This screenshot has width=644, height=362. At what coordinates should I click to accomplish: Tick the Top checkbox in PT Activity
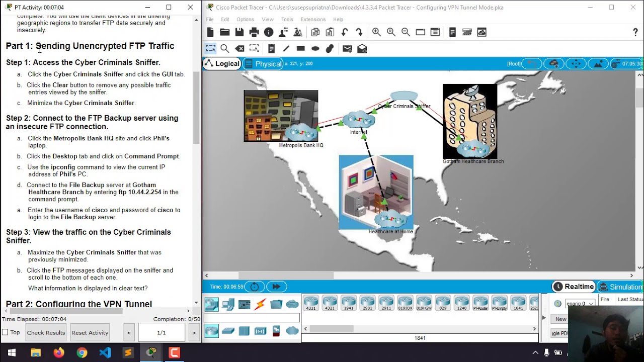coord(5,332)
